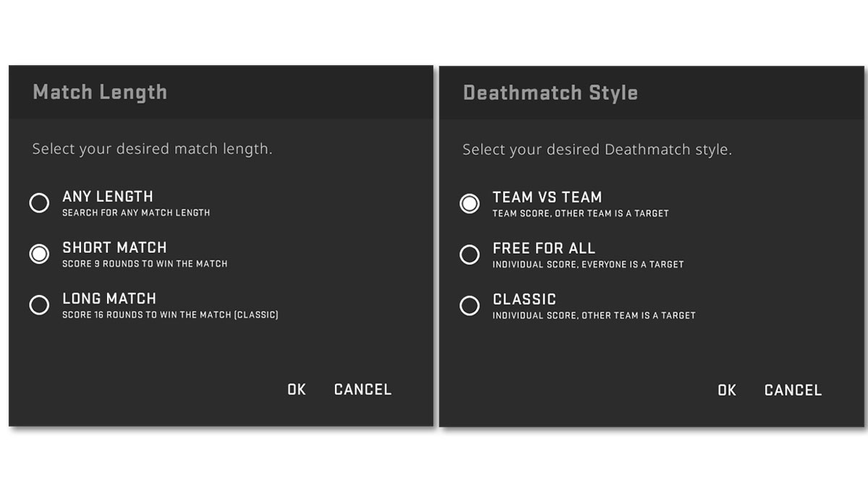The image size is (868, 488).
Task: Click the 'SHORT MATCH' option label text
Action: tap(114, 247)
